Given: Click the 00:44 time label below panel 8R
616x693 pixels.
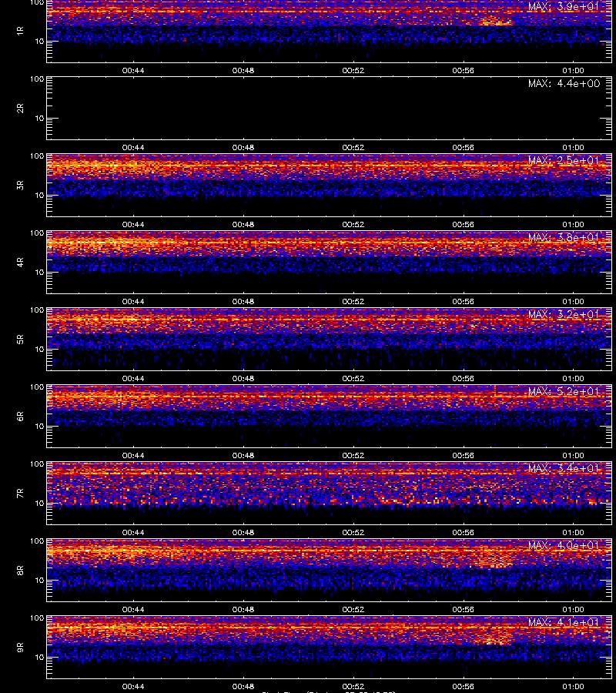Looking at the screenshot, I should point(133,610).
